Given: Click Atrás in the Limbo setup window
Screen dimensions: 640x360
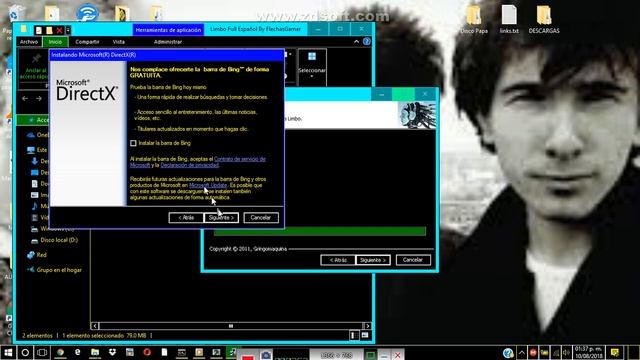Looking at the screenshot, I should point(338,260).
